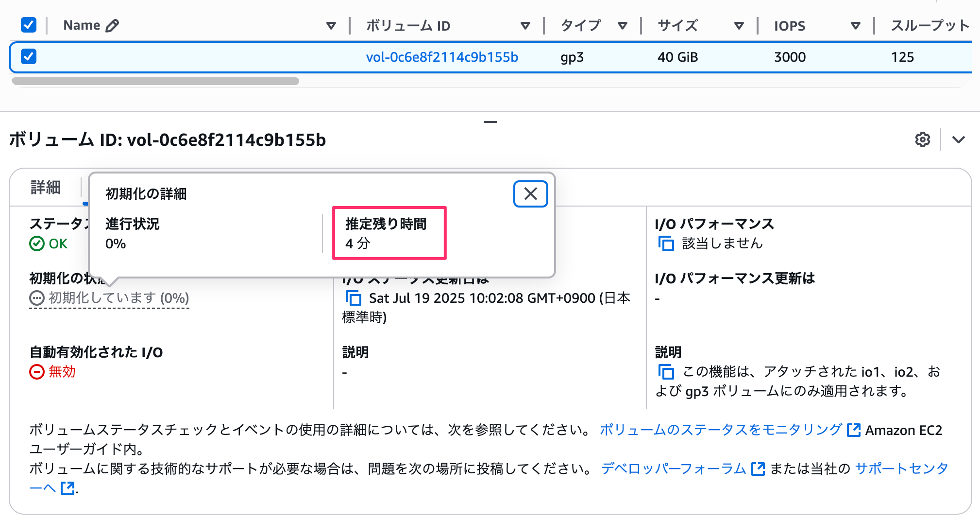Click the 125 throughput cell
This screenshot has width=980, height=521.
pos(903,57)
